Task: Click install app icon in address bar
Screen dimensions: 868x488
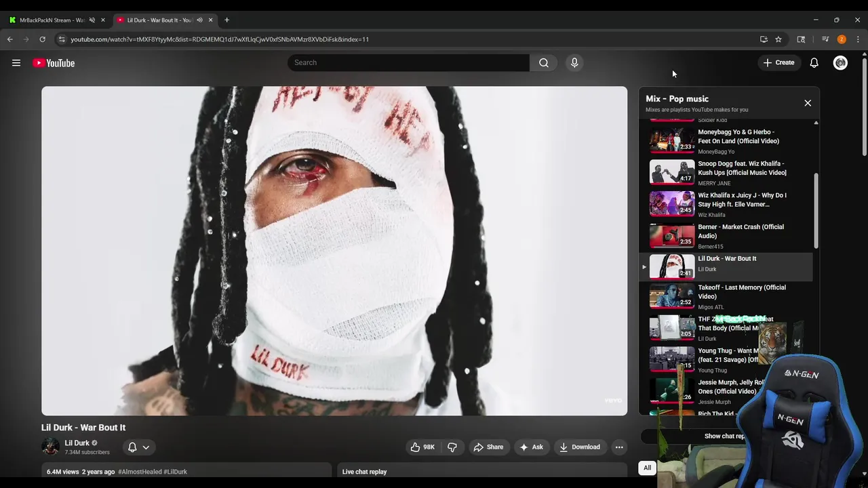Action: pos(764,39)
